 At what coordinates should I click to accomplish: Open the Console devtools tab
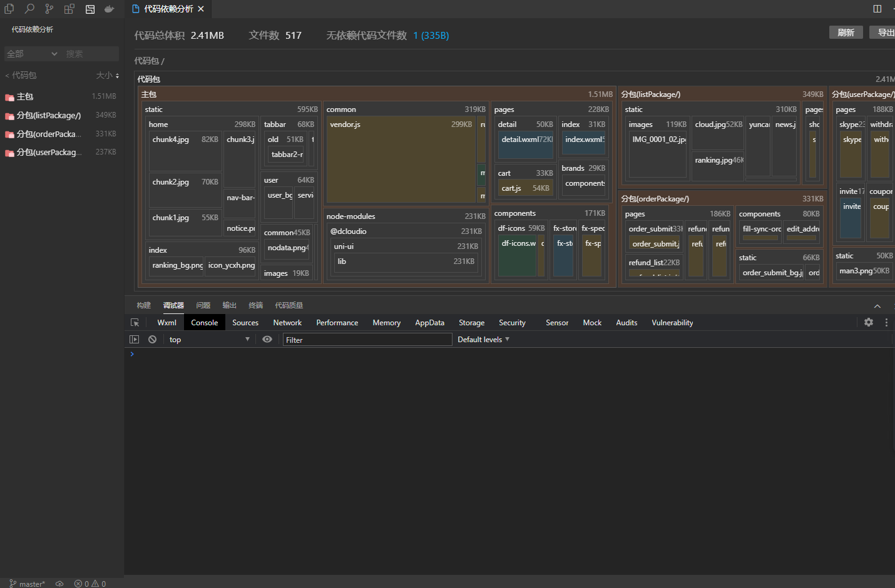pyautogui.click(x=205, y=323)
